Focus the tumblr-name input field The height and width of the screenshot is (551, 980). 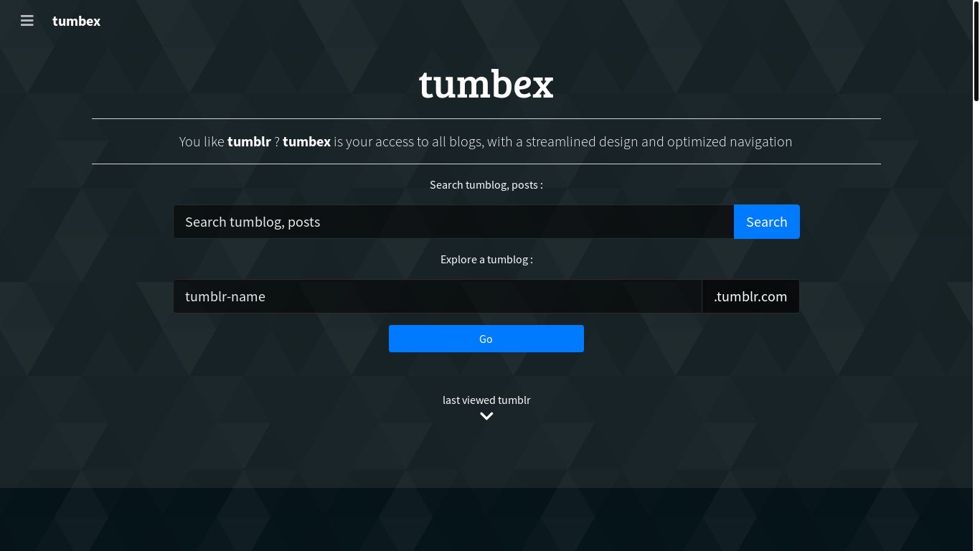click(438, 296)
